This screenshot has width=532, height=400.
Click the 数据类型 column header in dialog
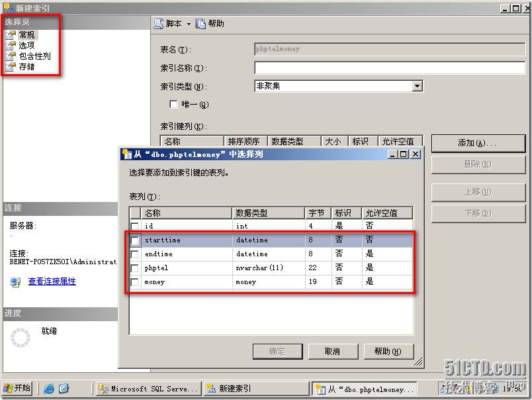[269, 213]
